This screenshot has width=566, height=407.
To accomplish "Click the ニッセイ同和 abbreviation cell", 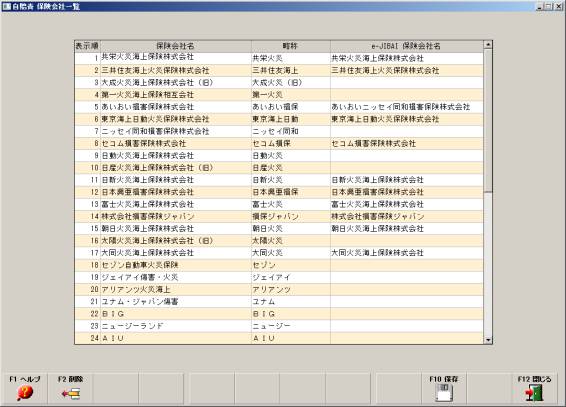I will pos(291,131).
